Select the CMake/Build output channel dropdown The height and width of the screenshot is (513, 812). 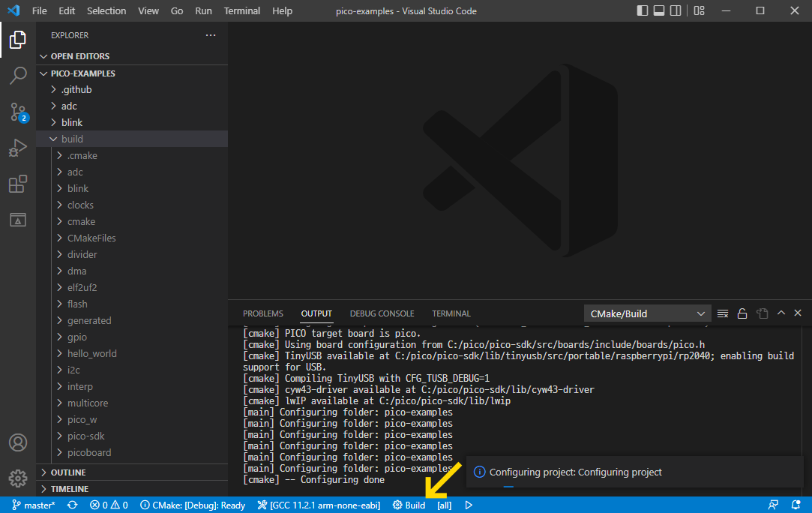tap(647, 313)
